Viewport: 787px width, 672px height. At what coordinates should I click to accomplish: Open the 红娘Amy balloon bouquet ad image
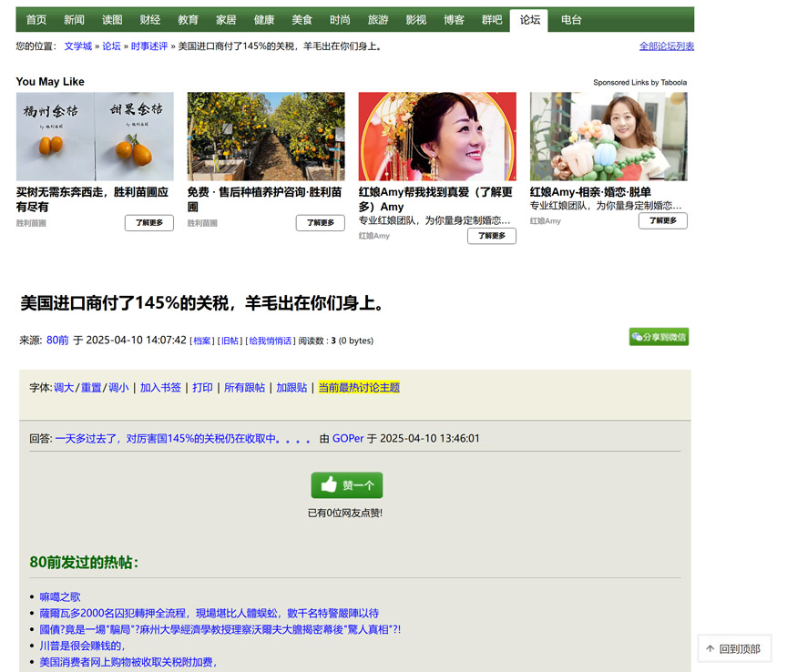coord(608,137)
